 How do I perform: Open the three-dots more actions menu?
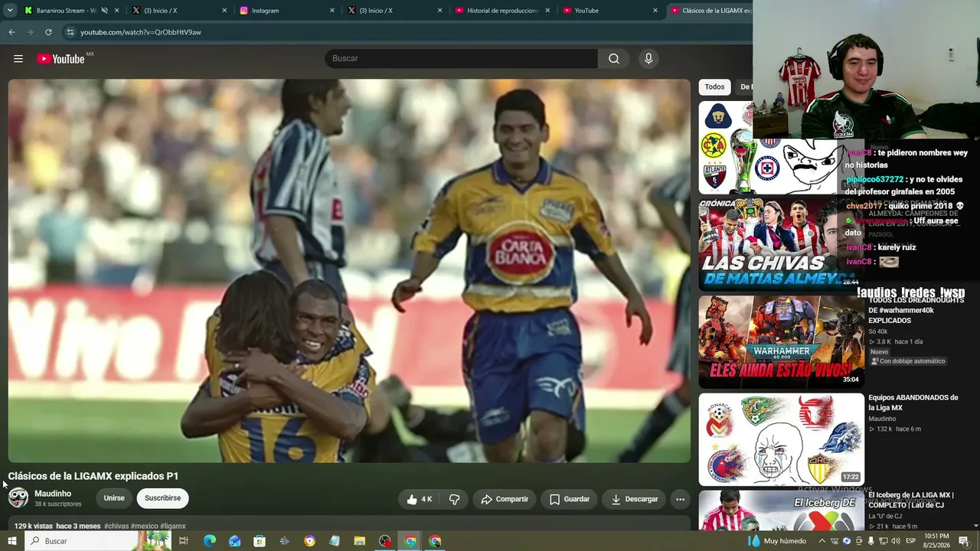(x=680, y=499)
